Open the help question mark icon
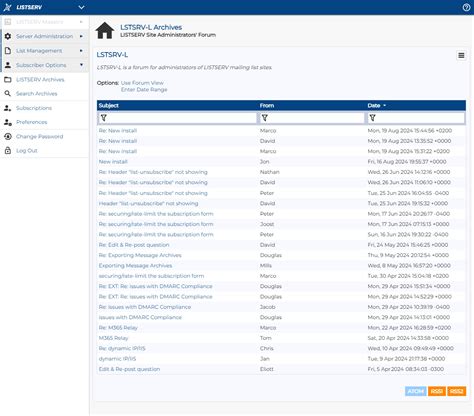The width and height of the screenshot is (474, 416). [466, 7]
